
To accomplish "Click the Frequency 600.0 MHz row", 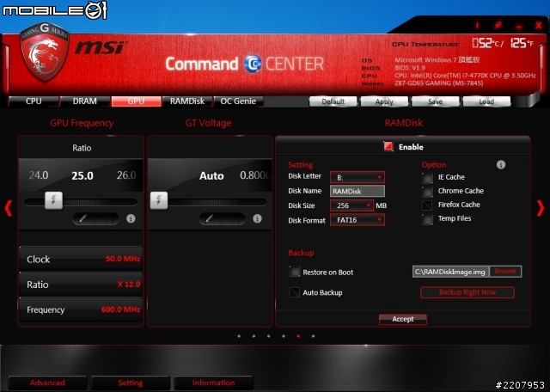I will point(81,309).
